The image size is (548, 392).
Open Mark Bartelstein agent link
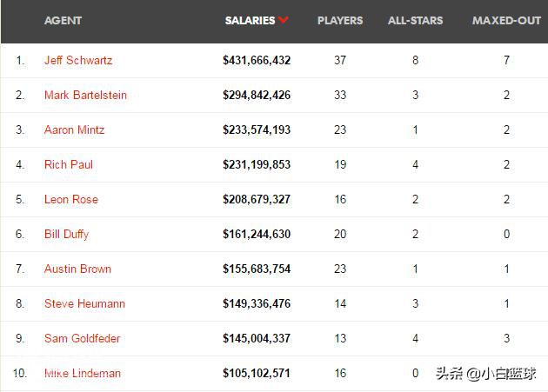point(85,96)
